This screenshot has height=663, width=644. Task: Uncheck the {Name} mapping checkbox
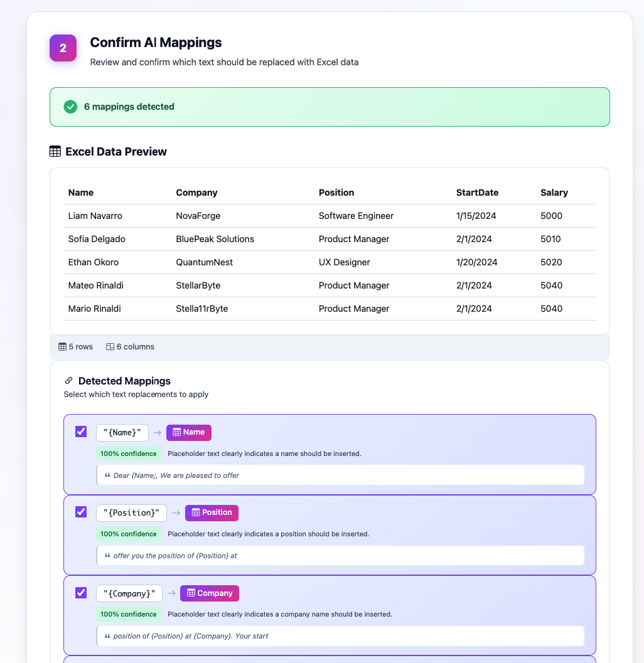click(80, 432)
